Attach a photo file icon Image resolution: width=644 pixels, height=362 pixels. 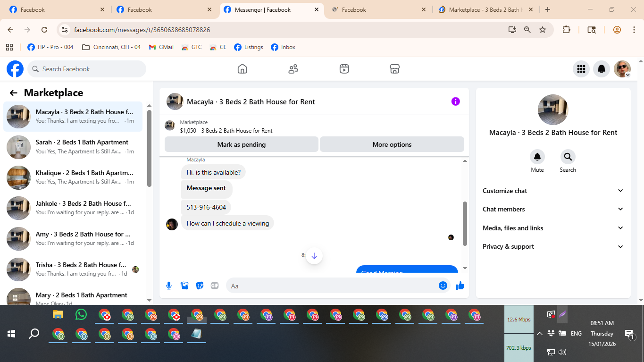point(184,286)
